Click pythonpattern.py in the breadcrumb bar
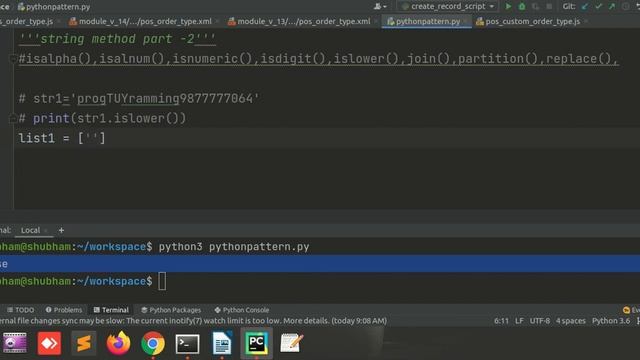 pos(54,7)
